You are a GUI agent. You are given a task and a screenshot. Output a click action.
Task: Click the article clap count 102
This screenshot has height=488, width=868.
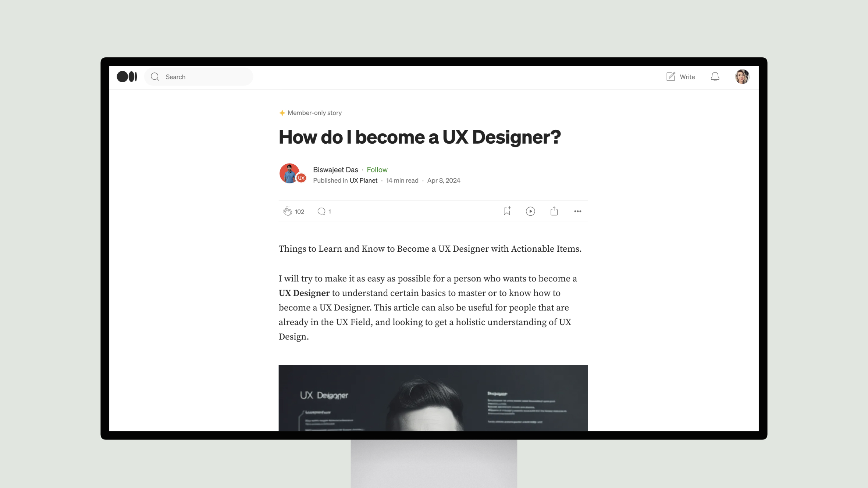tap(299, 211)
